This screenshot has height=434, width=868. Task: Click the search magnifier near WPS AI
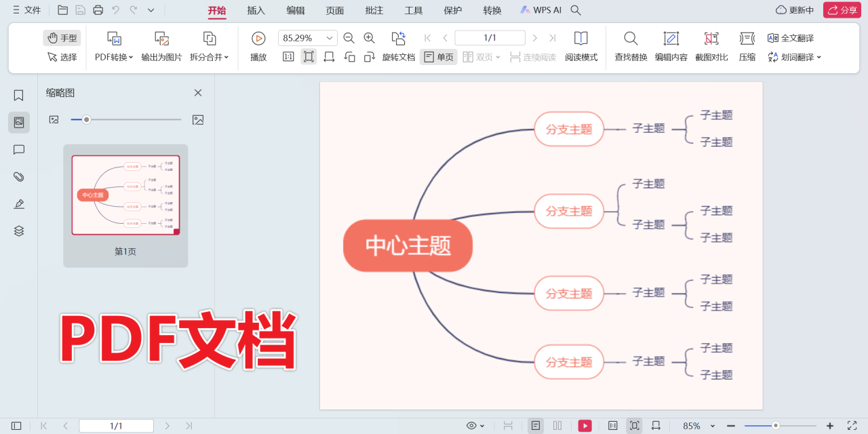pyautogui.click(x=576, y=10)
